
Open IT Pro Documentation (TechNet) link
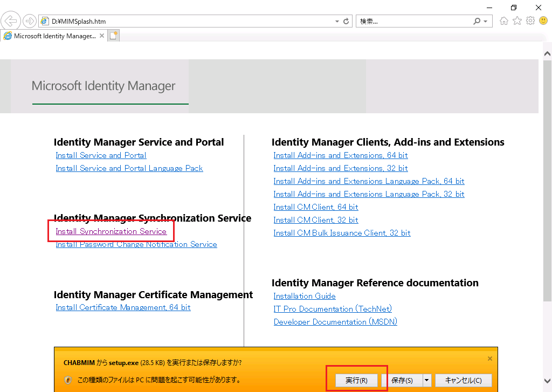click(333, 309)
